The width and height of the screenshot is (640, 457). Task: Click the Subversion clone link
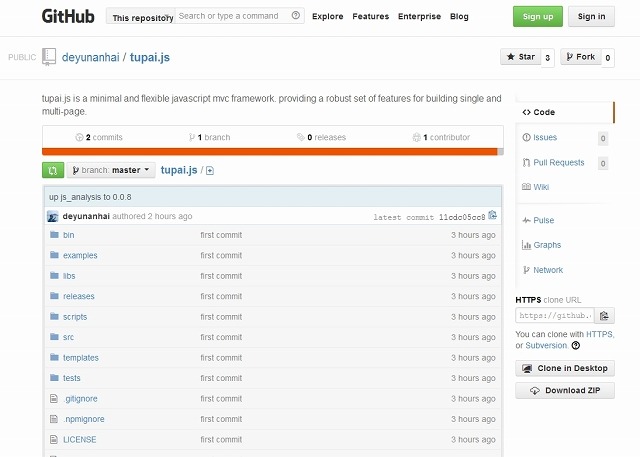pyautogui.click(x=546, y=346)
